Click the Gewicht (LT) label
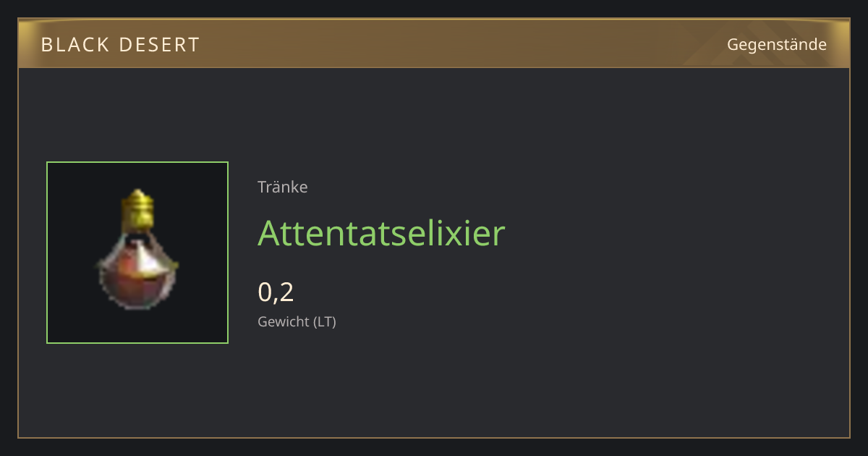Viewport: 868px width, 456px height. pyautogui.click(x=297, y=321)
